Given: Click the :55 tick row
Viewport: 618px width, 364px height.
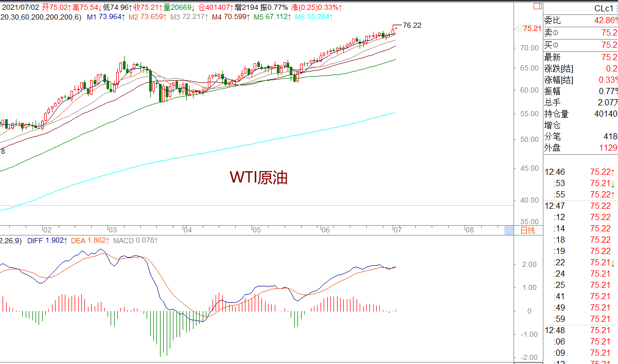Looking at the screenshot, I should pyautogui.click(x=581, y=194).
